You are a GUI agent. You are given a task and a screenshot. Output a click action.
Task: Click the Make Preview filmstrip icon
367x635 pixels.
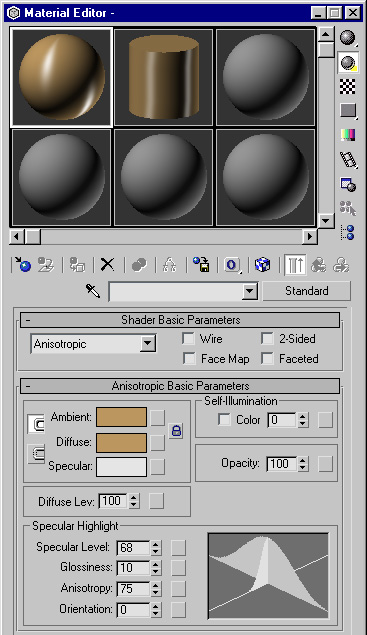click(x=348, y=160)
